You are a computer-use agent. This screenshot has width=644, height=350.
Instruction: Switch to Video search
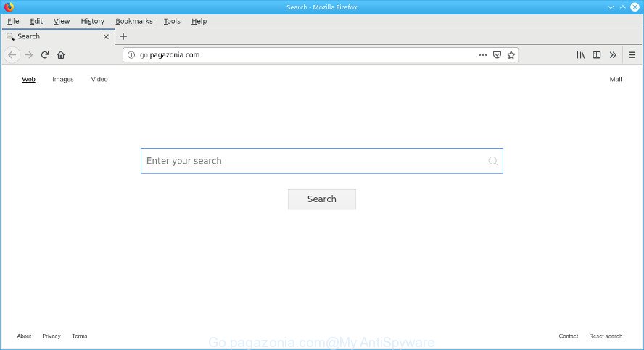(x=99, y=79)
